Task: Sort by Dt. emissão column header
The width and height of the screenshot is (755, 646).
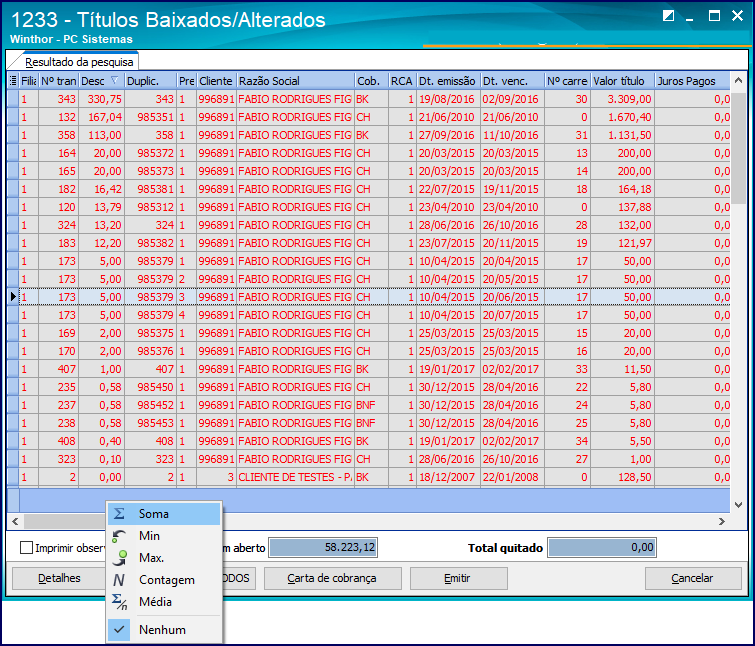Action: [x=448, y=81]
